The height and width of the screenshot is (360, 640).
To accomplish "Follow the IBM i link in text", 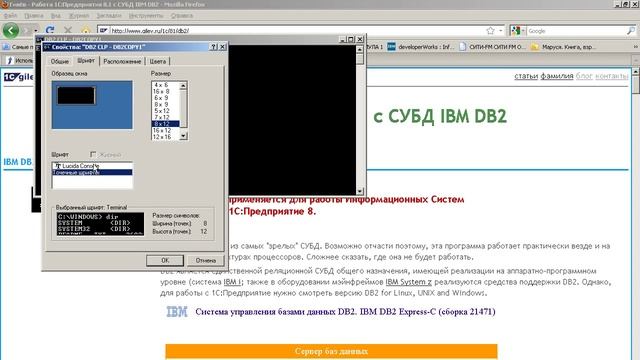I will tap(232, 282).
